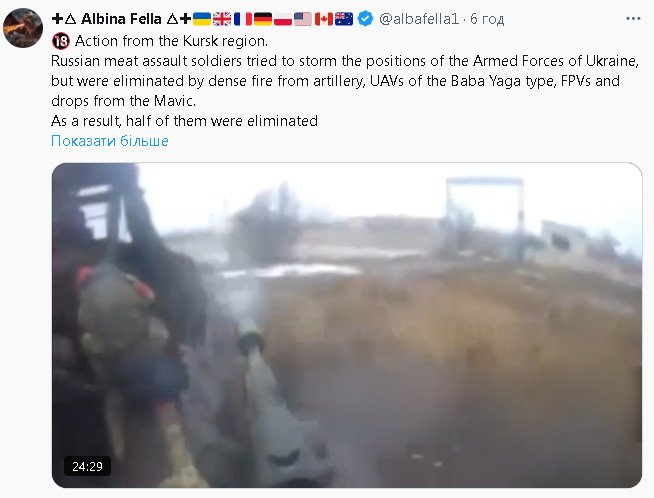Open the three-dot more options menu

tap(633, 19)
